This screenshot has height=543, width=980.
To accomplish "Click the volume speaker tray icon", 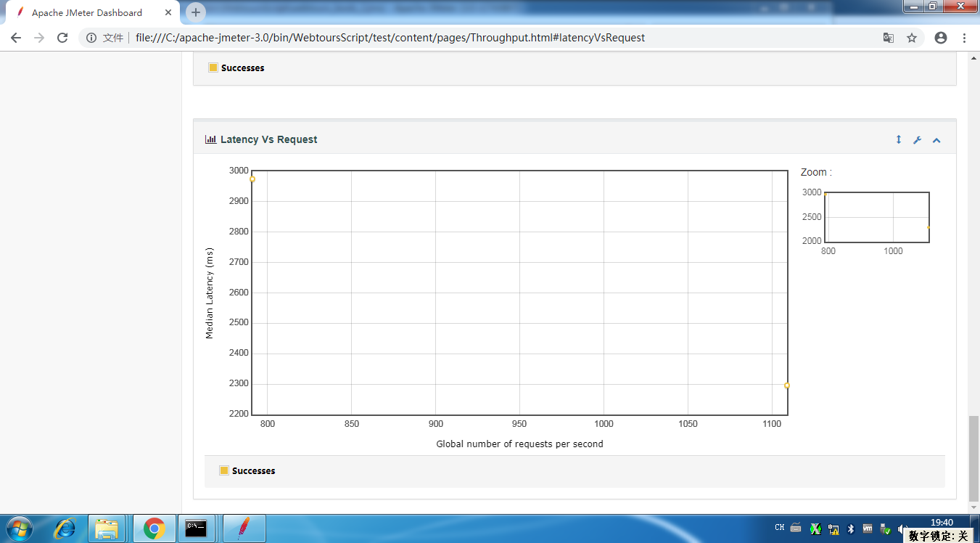I will click(x=902, y=529).
